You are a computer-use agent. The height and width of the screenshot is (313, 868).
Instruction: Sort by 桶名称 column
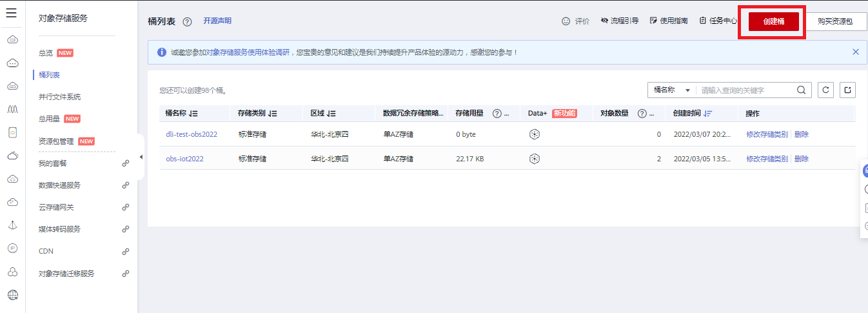pyautogui.click(x=193, y=114)
